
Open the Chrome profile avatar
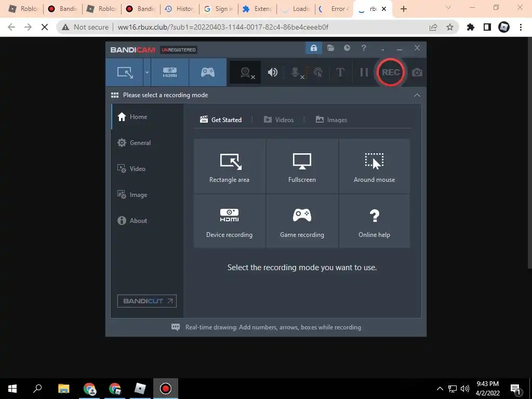504,27
